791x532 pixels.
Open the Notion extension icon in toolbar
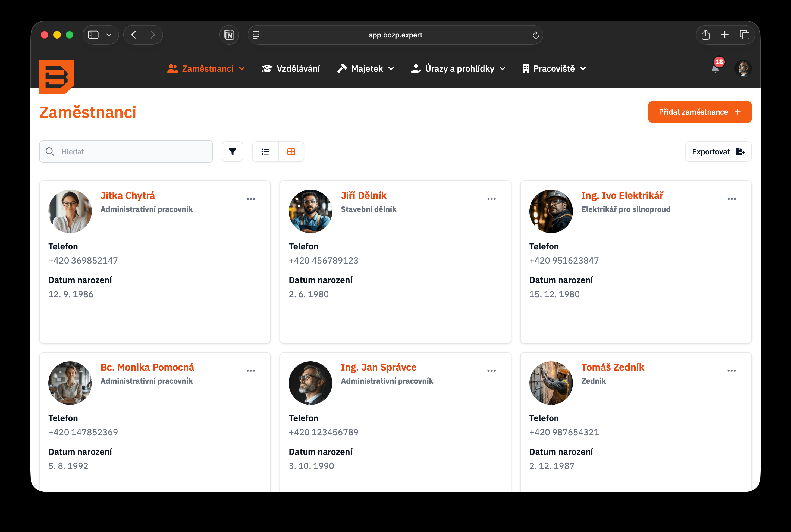pyautogui.click(x=229, y=35)
